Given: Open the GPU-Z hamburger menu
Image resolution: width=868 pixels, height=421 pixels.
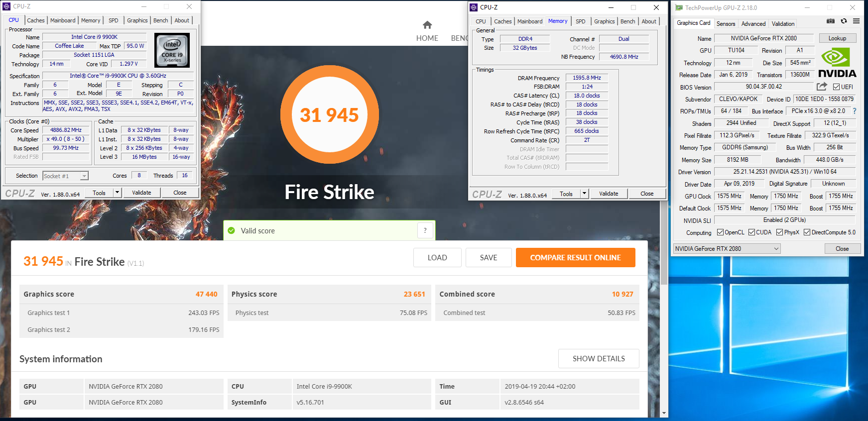Looking at the screenshot, I should tap(856, 21).
